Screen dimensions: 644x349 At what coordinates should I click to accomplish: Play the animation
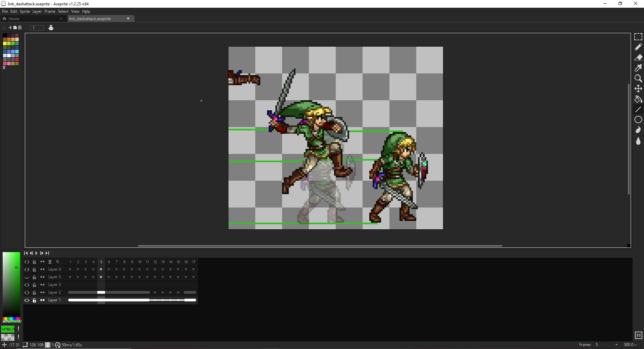(x=36, y=253)
